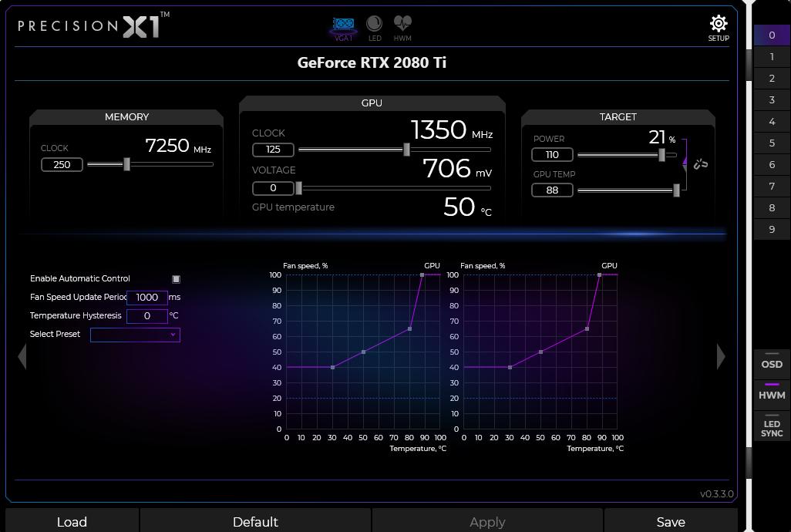Image resolution: width=791 pixels, height=532 pixels.
Task: Toggle the power and temp link icon
Action: [x=701, y=164]
